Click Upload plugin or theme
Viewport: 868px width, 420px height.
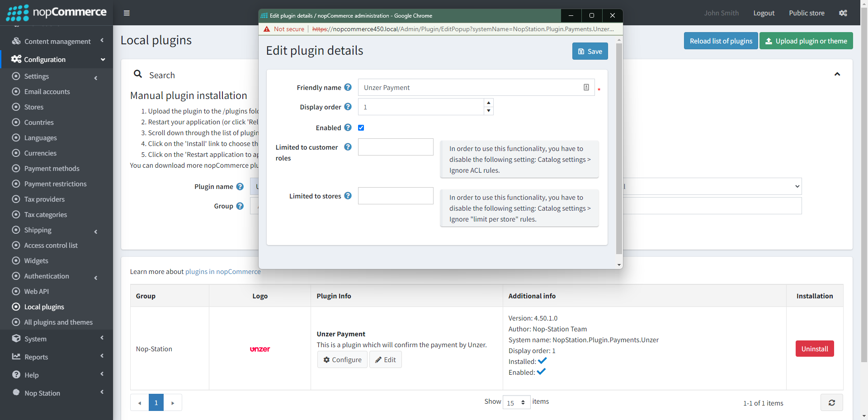pyautogui.click(x=806, y=41)
